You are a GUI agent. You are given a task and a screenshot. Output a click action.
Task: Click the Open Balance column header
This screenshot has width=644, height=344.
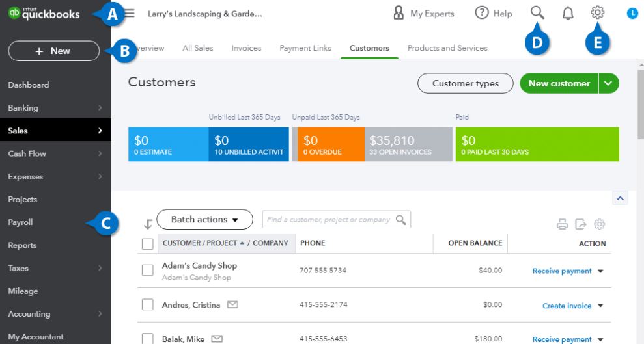coord(475,243)
